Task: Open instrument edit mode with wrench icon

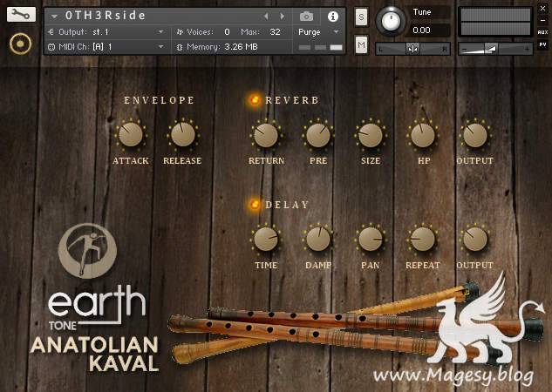Action: pyautogui.click(x=21, y=14)
